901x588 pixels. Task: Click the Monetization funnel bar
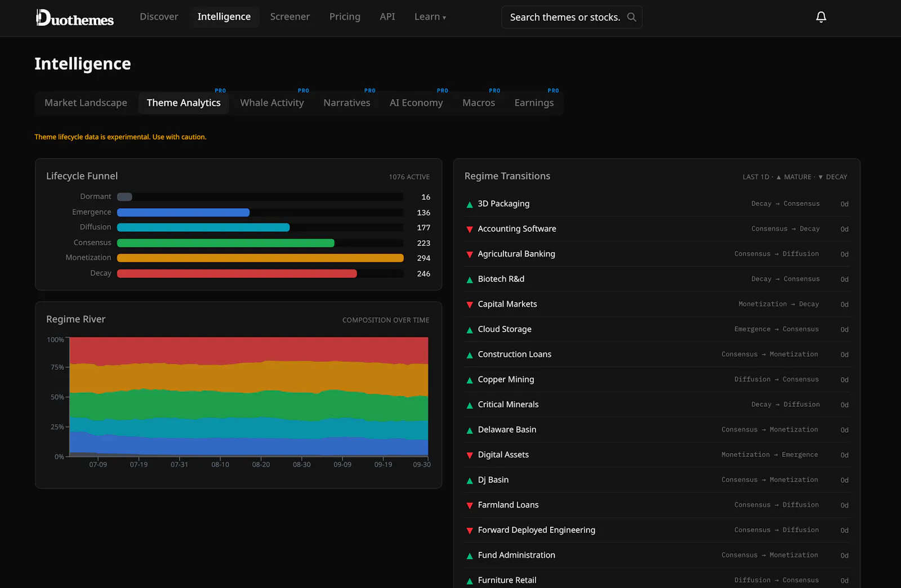[260, 258]
